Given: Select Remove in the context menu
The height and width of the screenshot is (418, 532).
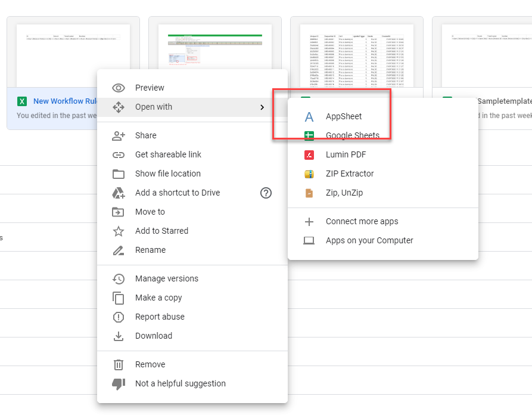Looking at the screenshot, I should pyautogui.click(x=192, y=365).
